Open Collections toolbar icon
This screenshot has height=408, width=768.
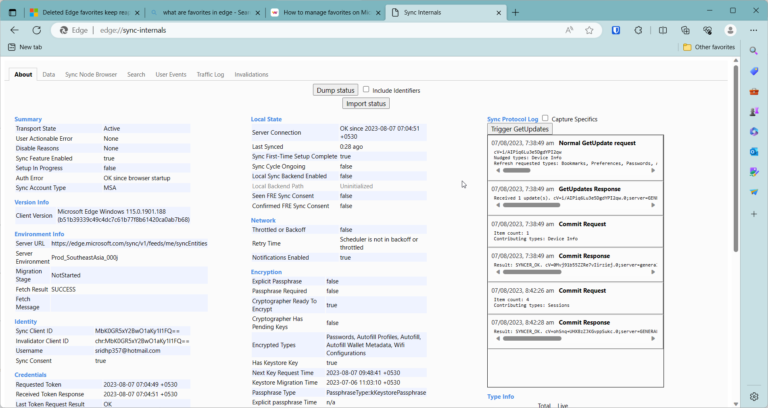pyautogui.click(x=685, y=30)
